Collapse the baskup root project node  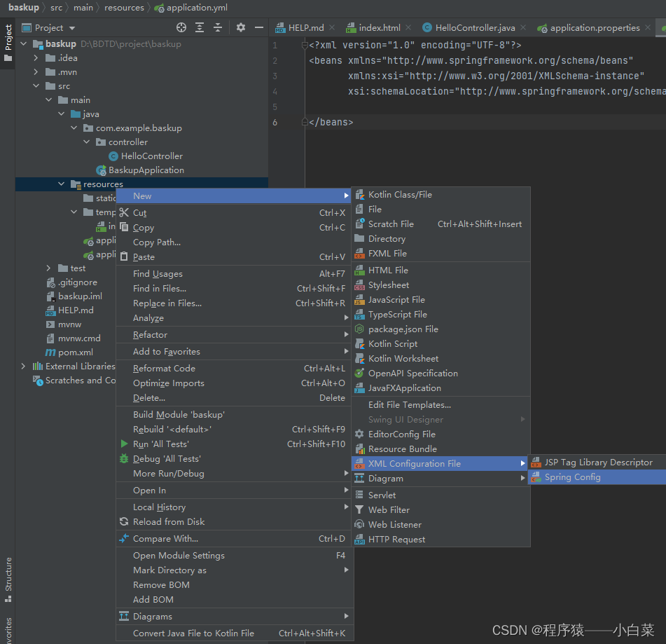click(x=24, y=43)
